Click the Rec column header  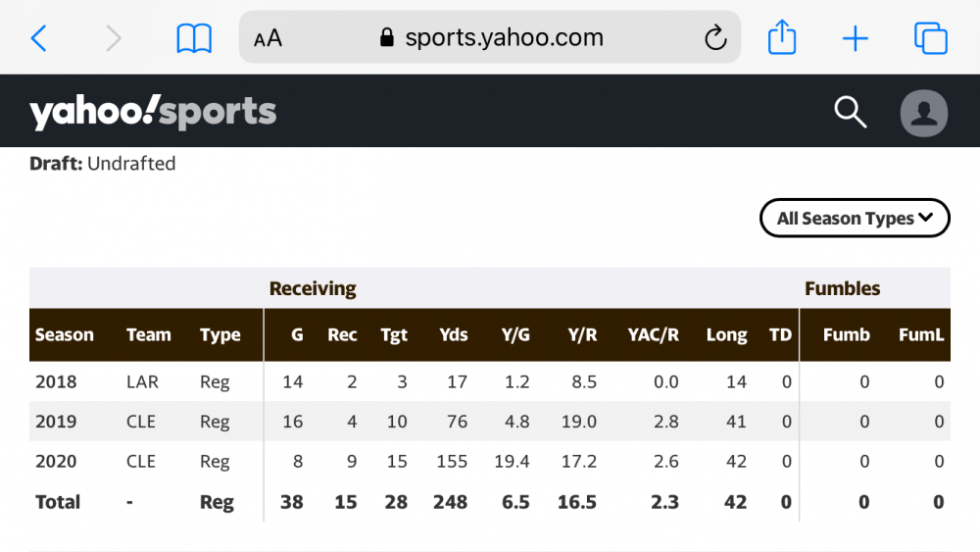pyautogui.click(x=342, y=335)
